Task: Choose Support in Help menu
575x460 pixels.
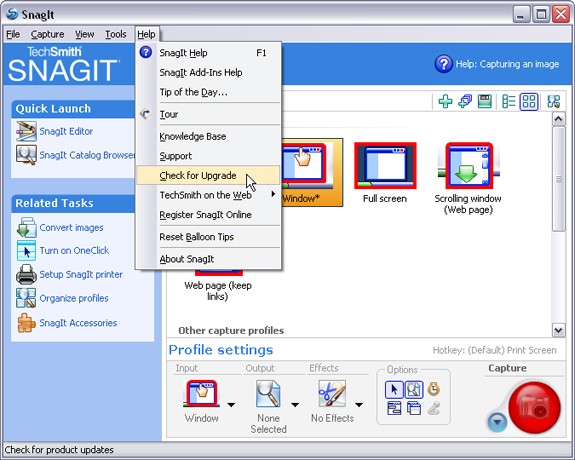Action: tap(208, 156)
